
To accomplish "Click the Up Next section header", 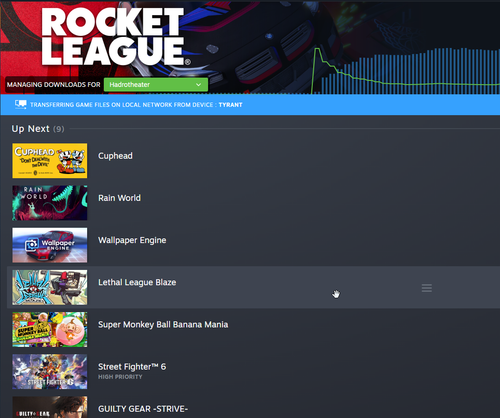I will coord(38,129).
